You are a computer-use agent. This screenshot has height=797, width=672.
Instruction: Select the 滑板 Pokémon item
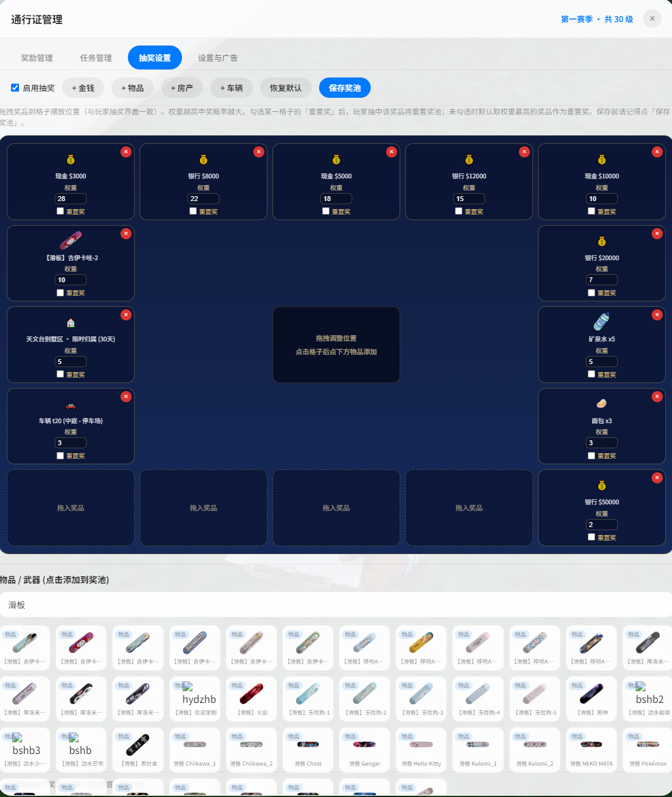pyautogui.click(x=647, y=751)
